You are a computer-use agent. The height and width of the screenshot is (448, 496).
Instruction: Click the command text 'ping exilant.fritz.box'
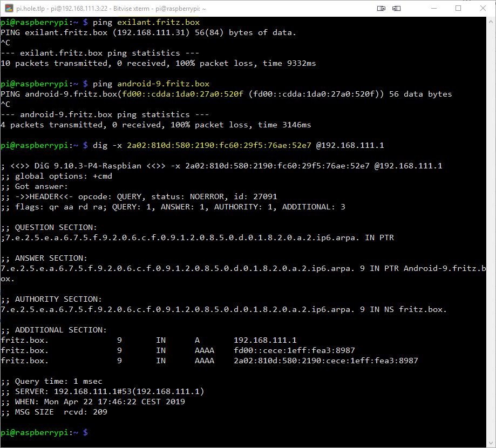point(146,23)
